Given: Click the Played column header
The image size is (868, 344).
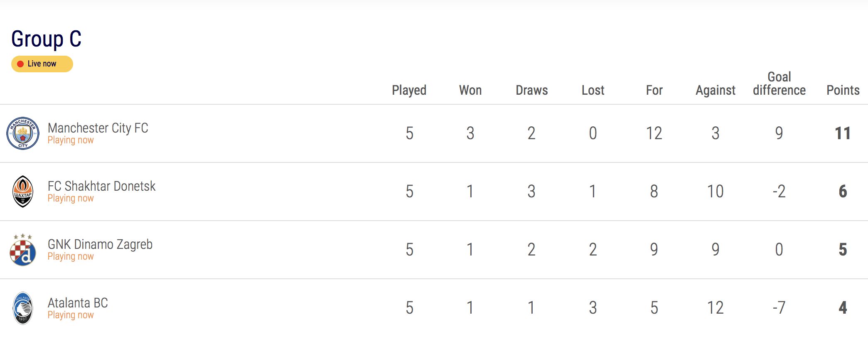Looking at the screenshot, I should pos(409,90).
